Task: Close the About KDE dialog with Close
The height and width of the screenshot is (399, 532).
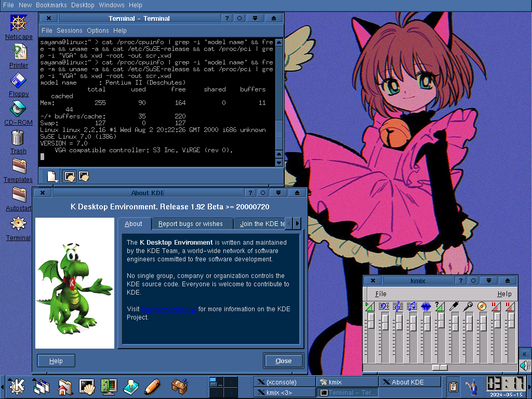Action: 283,361
